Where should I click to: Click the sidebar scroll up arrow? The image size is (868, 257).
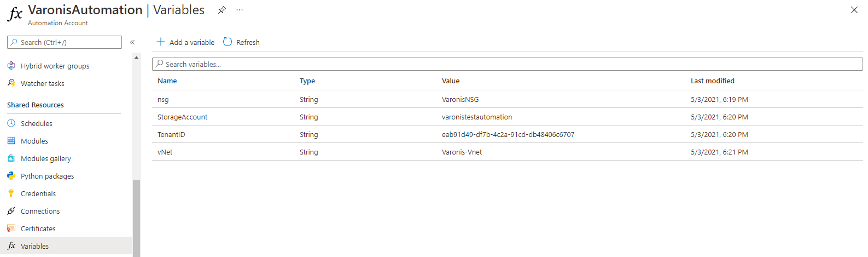tap(136, 58)
